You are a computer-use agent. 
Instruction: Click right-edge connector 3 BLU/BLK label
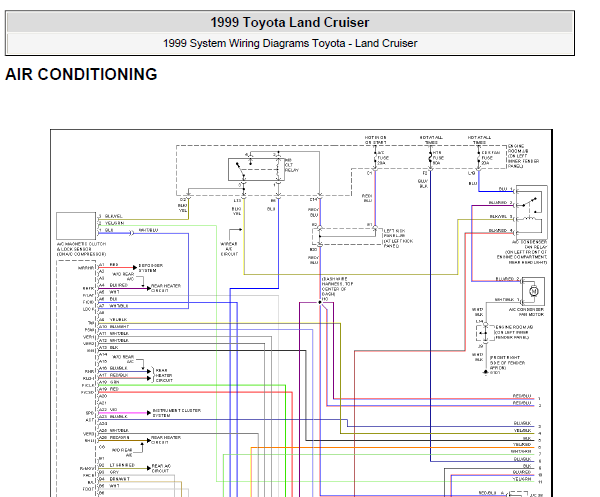(x=522, y=424)
